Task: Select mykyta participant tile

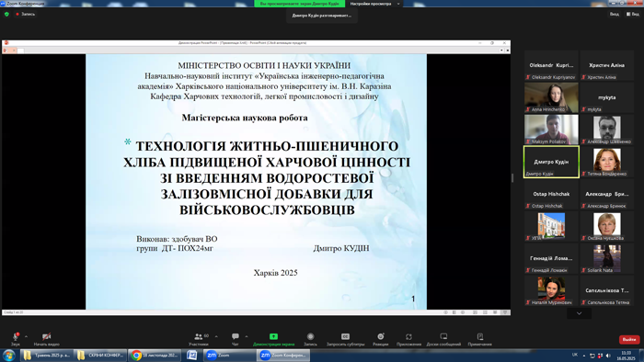Action: [606, 97]
